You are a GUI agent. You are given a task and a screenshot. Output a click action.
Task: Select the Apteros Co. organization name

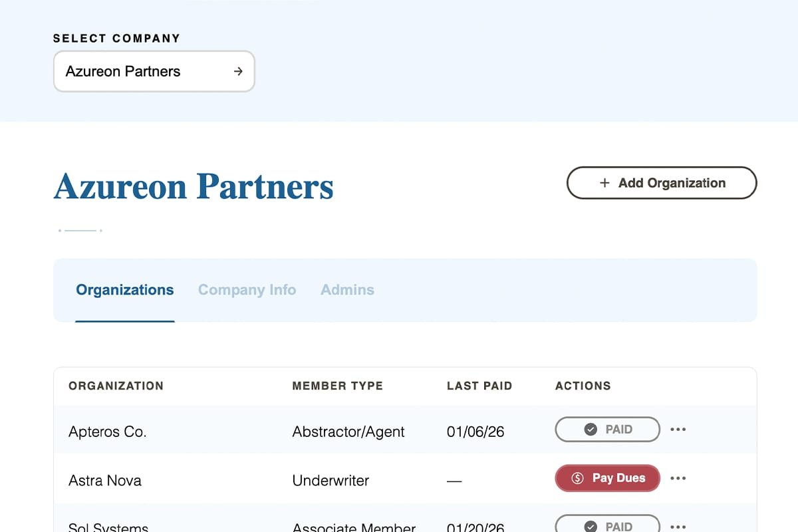107,432
